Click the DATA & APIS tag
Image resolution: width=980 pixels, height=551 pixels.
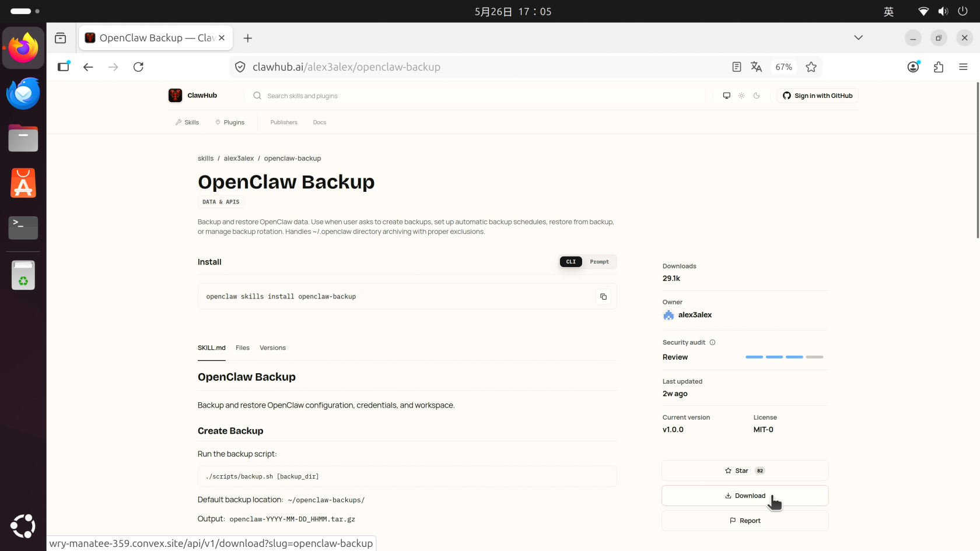pyautogui.click(x=220, y=202)
